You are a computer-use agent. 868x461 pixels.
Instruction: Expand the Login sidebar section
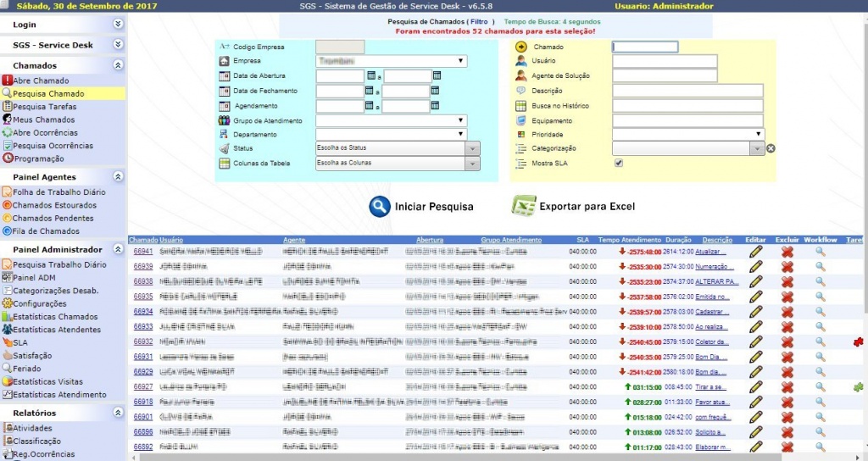(x=118, y=25)
